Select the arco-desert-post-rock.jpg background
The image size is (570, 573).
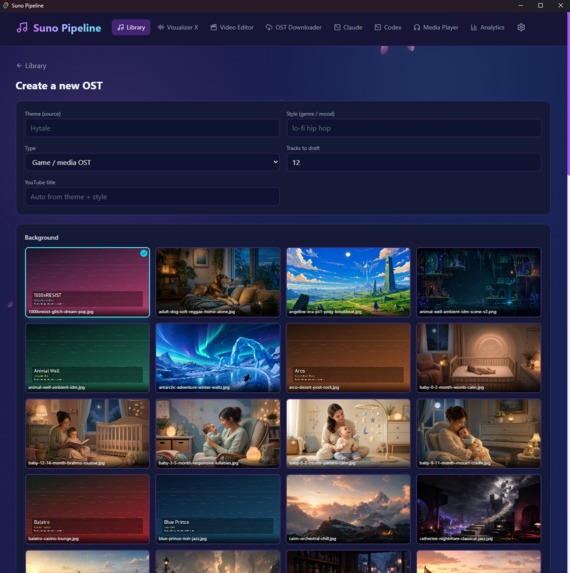tap(348, 358)
